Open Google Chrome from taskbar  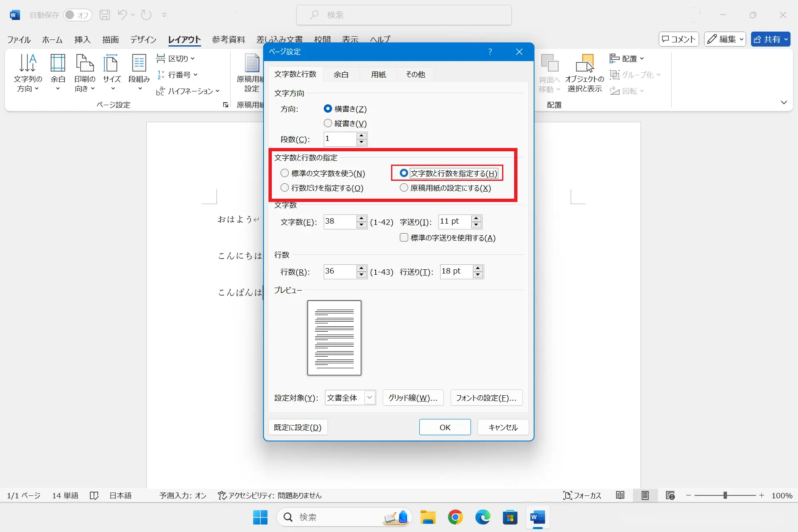coord(455,517)
